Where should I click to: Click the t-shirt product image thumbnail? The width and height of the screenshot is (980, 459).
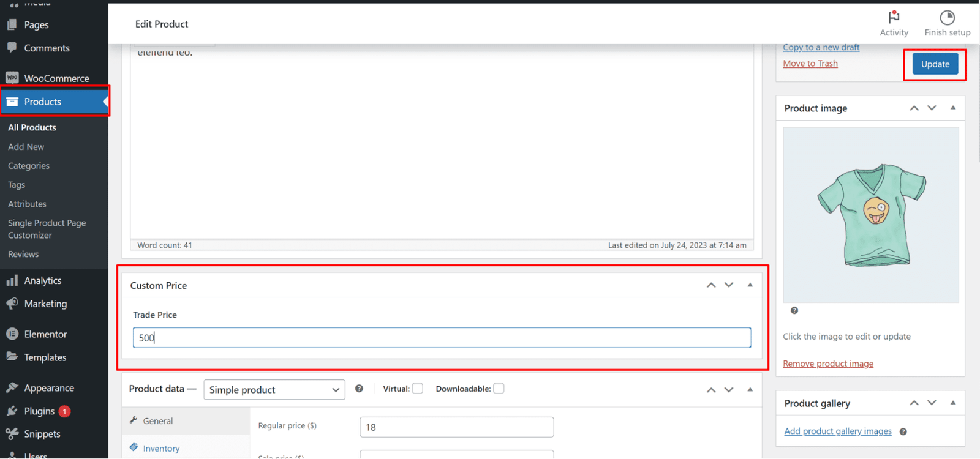click(x=870, y=214)
